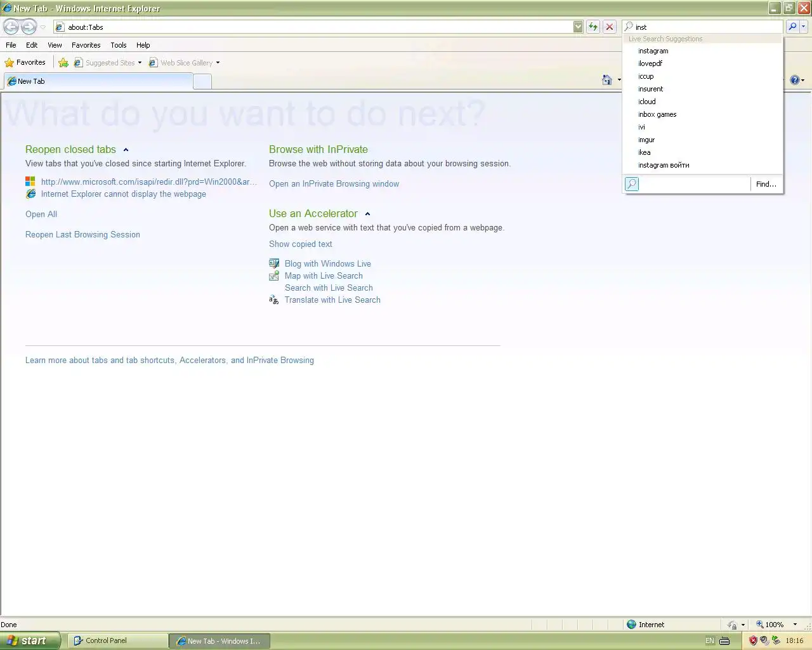This screenshot has height=650, width=812.
Task: Open the Edit menu
Action: (32, 45)
